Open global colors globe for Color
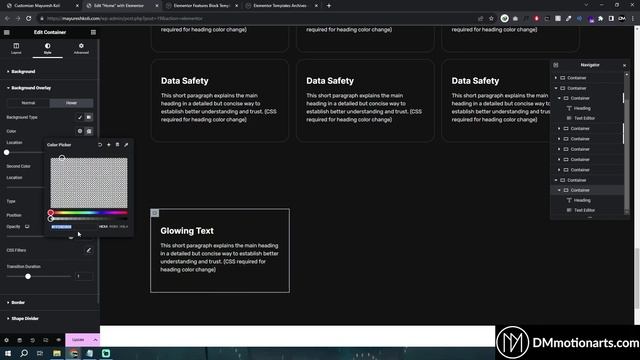The width and height of the screenshot is (640, 360). 80,131
